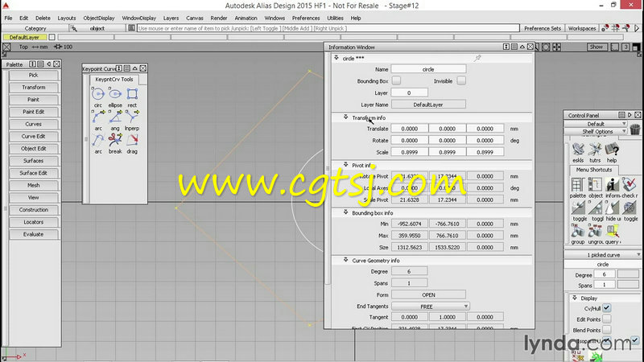Open the File menu
The height and width of the screenshot is (362, 644).
[8, 18]
